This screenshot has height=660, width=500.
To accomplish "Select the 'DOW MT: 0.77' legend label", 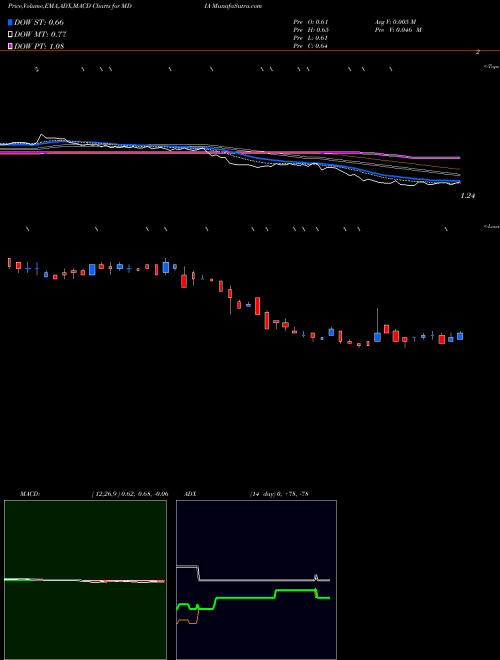I will [x=40, y=34].
